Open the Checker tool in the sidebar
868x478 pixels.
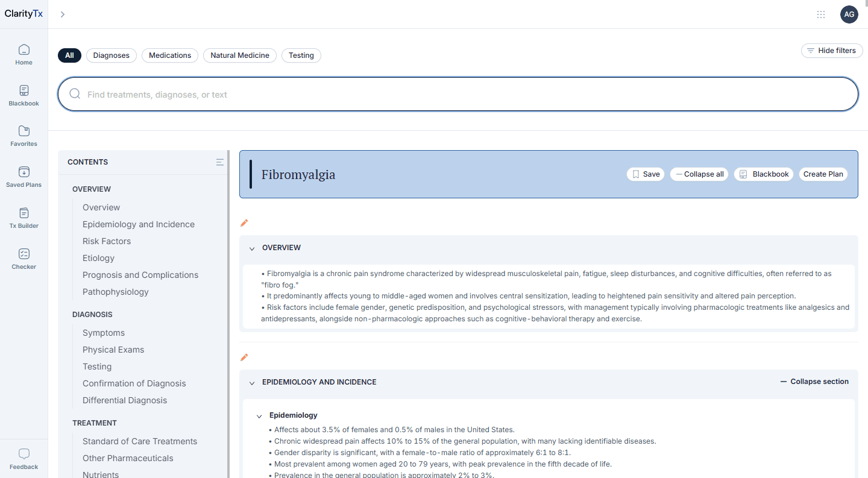[24, 257]
